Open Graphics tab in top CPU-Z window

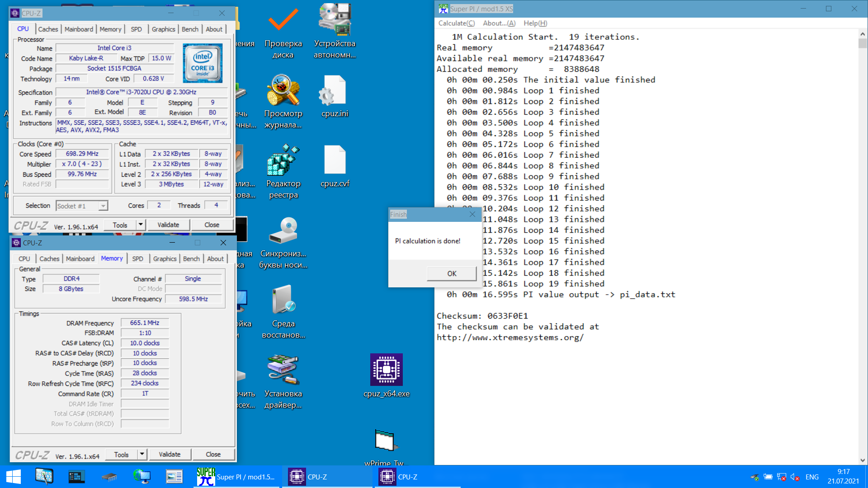pyautogui.click(x=163, y=29)
